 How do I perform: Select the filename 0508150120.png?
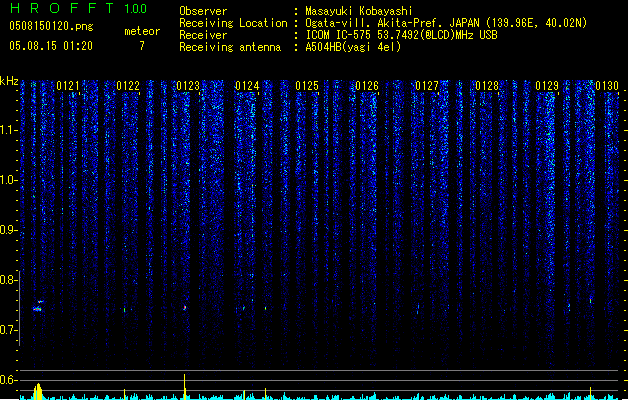51,27
